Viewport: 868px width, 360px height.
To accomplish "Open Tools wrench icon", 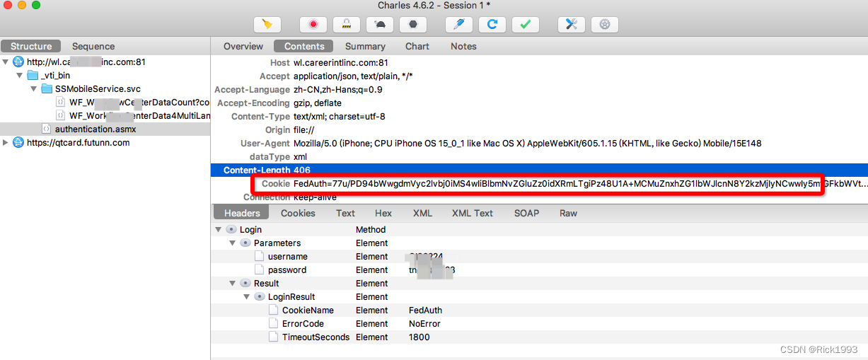I will pos(572,24).
